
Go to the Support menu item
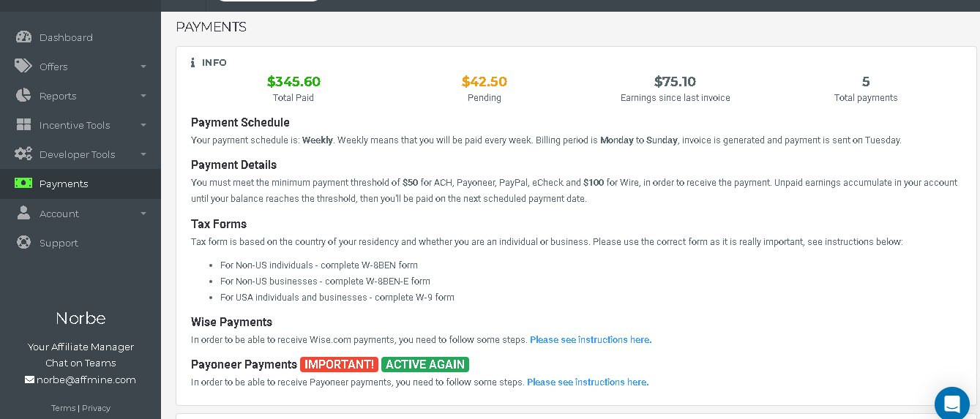tap(81, 243)
